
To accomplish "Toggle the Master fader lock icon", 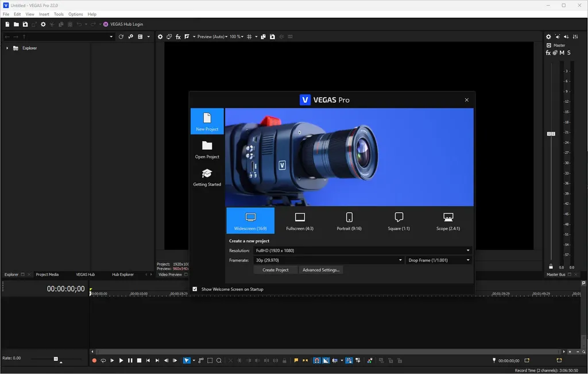I will tap(551, 267).
